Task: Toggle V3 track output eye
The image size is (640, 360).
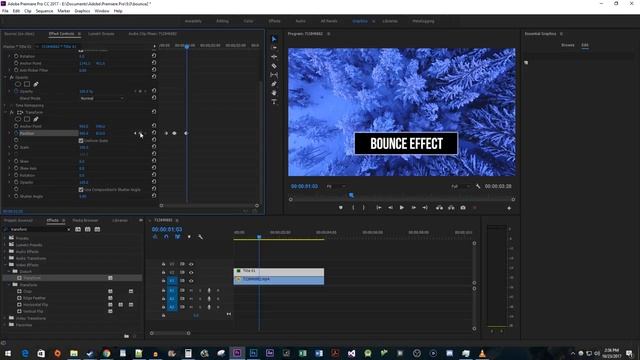Action: pos(191,264)
